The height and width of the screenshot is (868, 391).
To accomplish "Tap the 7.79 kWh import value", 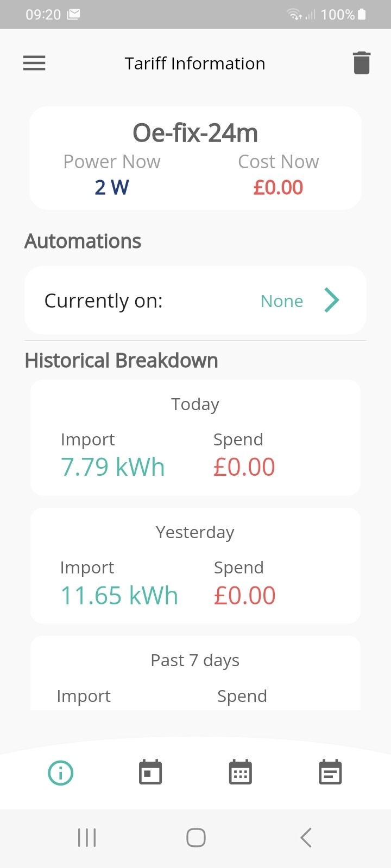I will pyautogui.click(x=113, y=467).
